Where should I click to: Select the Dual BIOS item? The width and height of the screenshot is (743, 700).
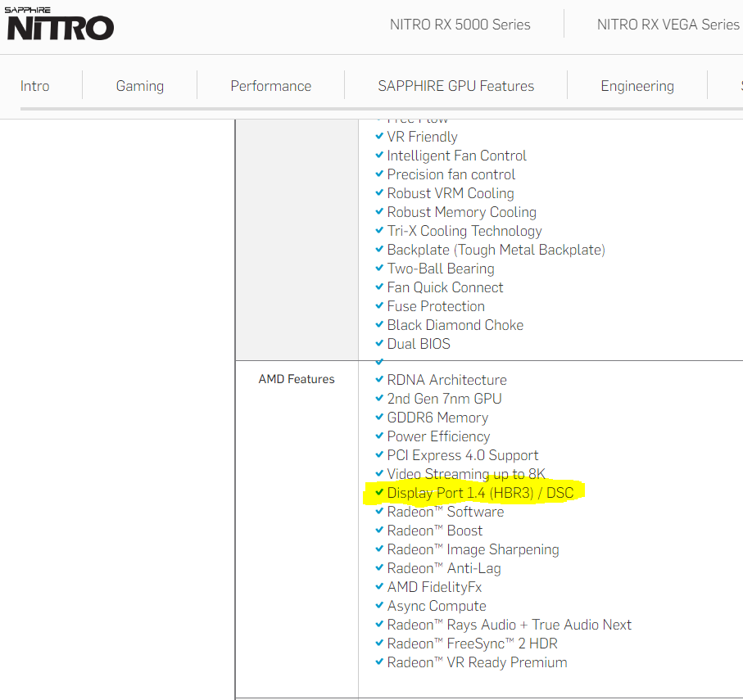click(419, 344)
